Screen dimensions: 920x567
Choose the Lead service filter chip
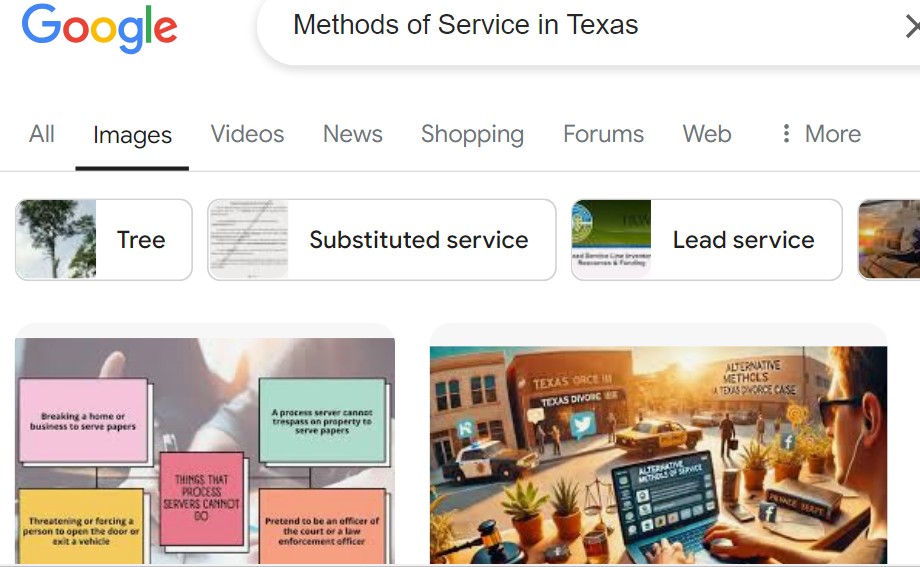[x=706, y=239]
